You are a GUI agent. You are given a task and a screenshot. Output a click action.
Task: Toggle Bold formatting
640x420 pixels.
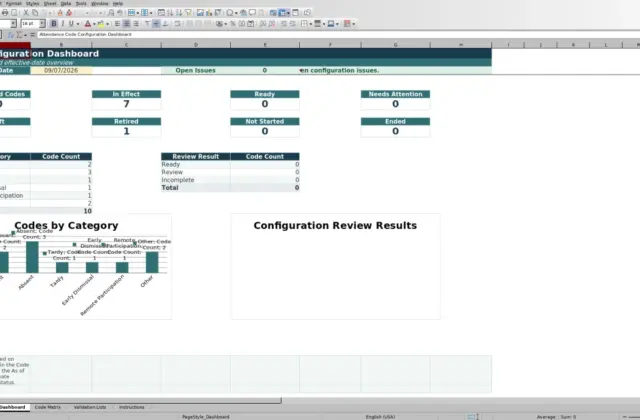pos(53,24)
